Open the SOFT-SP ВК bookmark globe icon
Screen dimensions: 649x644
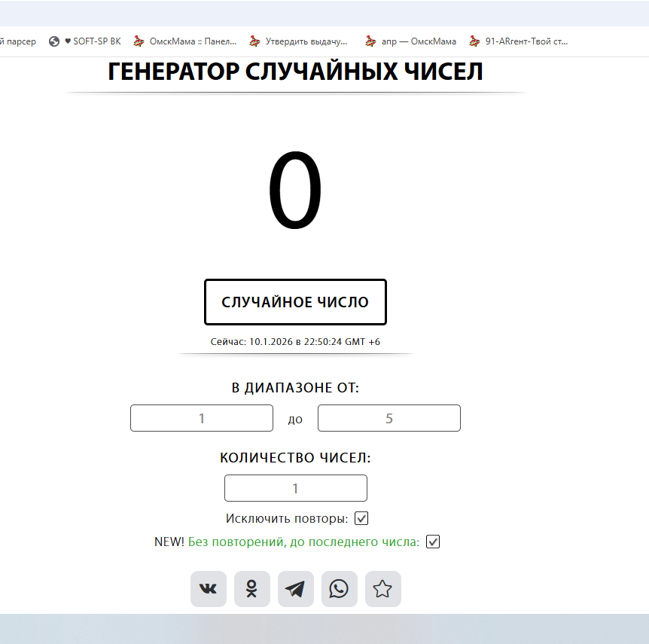[53, 41]
